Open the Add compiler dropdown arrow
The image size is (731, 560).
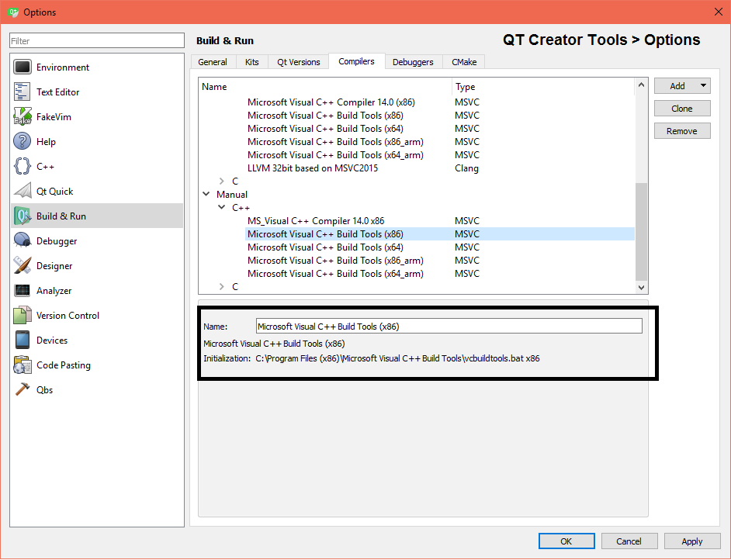(x=703, y=86)
